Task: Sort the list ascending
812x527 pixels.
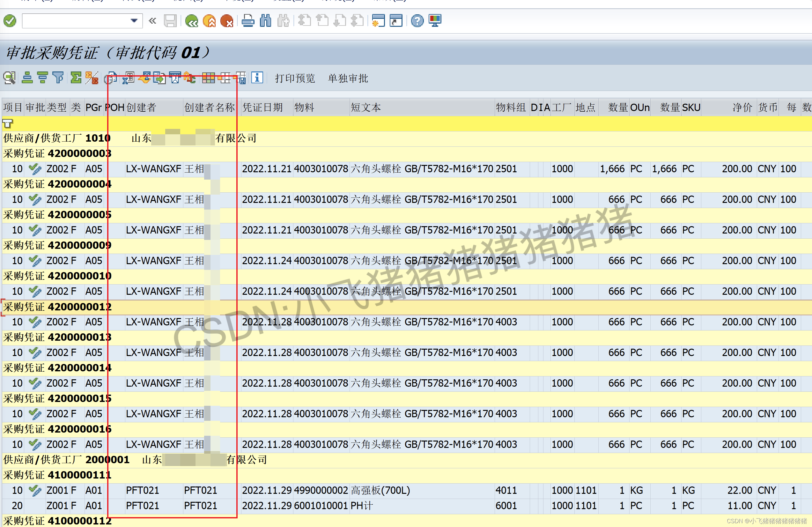Action: coord(28,78)
